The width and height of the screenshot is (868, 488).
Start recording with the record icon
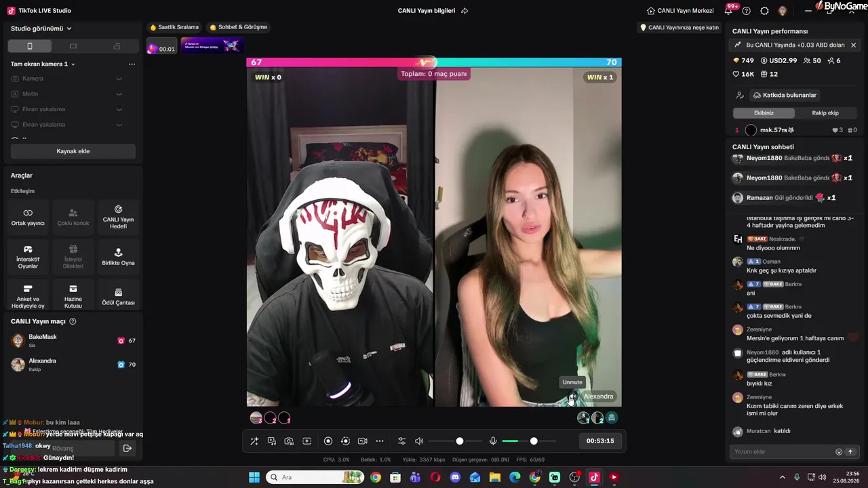(x=328, y=441)
